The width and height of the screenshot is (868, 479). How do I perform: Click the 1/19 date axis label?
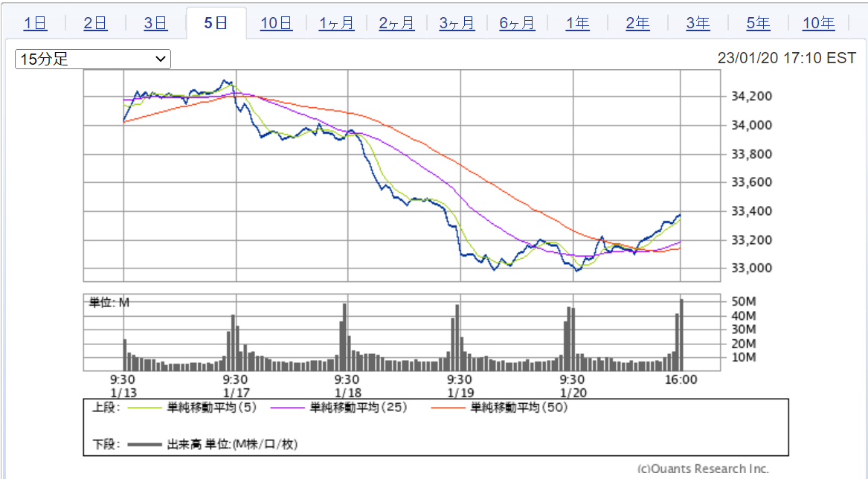460,393
